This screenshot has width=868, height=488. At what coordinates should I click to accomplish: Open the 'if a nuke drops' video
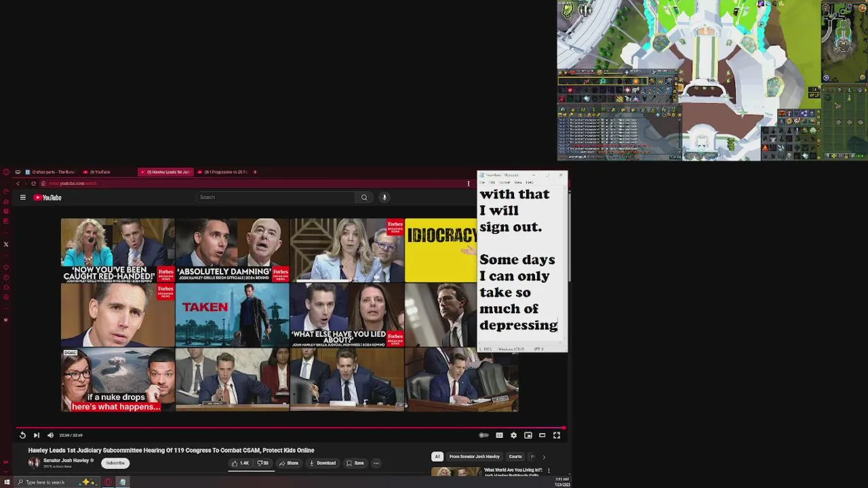click(117, 380)
